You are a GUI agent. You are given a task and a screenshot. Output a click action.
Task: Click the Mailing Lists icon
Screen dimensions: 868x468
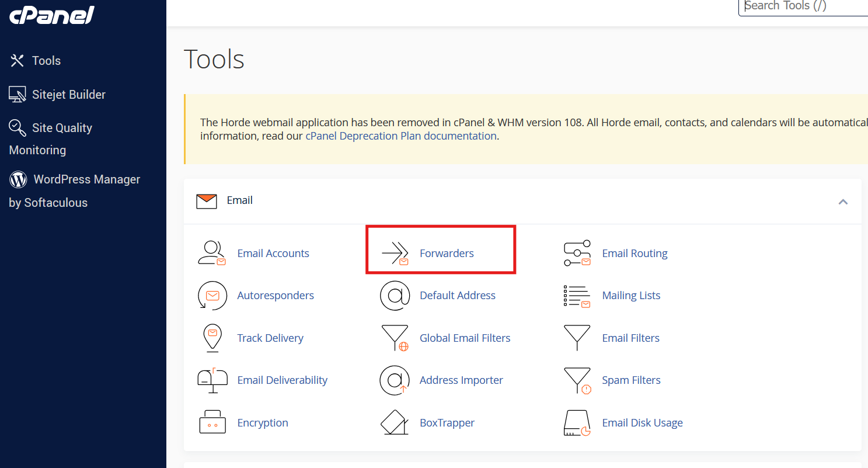(577, 296)
